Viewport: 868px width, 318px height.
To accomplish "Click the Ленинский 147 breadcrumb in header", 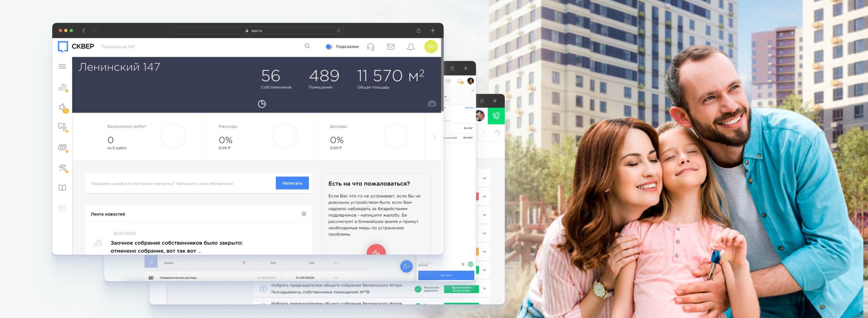I will tap(118, 47).
